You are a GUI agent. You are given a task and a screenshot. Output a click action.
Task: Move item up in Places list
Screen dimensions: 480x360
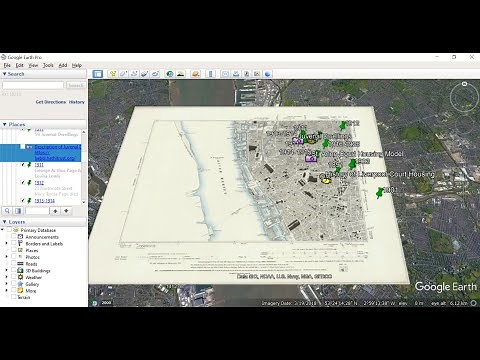(x=55, y=211)
